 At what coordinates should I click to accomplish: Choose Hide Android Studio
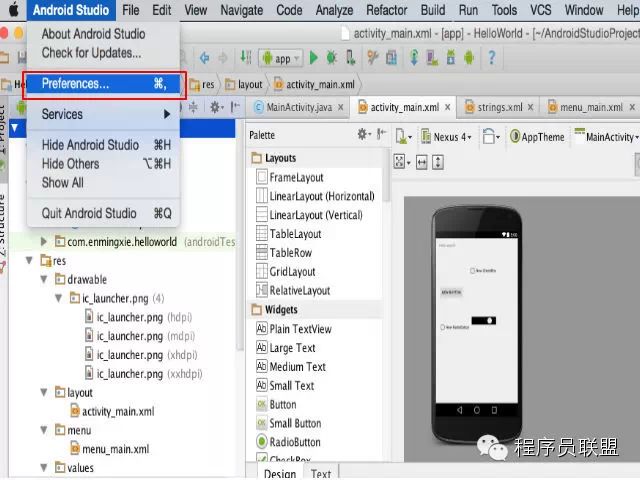103,145
